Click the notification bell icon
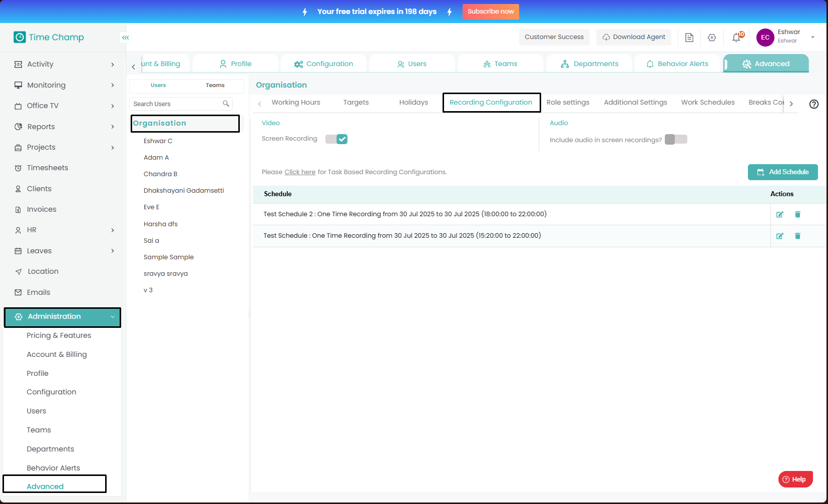 point(736,38)
